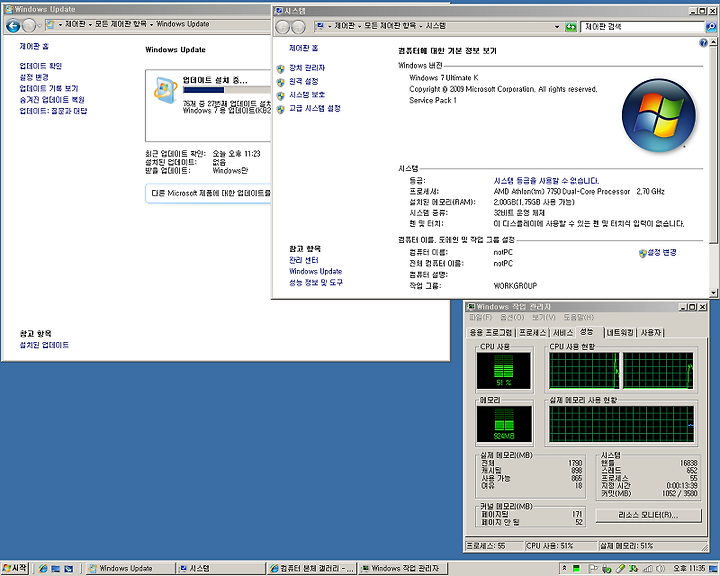The height and width of the screenshot is (576, 720).
Task: Click the 제어판 검색 search field
Action: tap(643, 27)
